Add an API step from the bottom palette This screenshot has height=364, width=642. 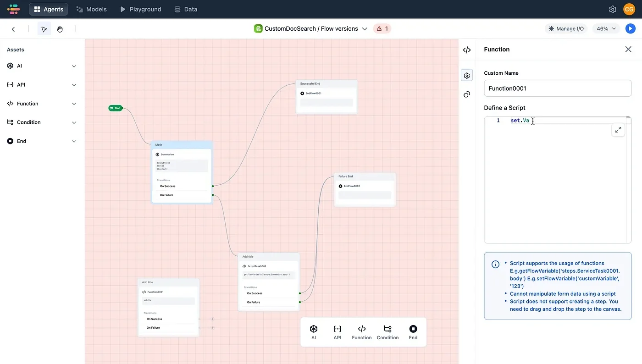(x=338, y=331)
